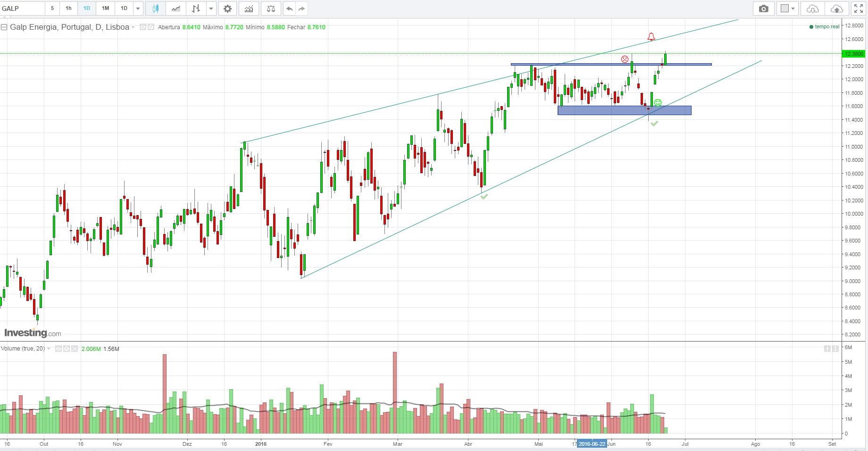This screenshot has height=451, width=868.
Task: Take a chart snapshot with the camera
Action: click(764, 8)
